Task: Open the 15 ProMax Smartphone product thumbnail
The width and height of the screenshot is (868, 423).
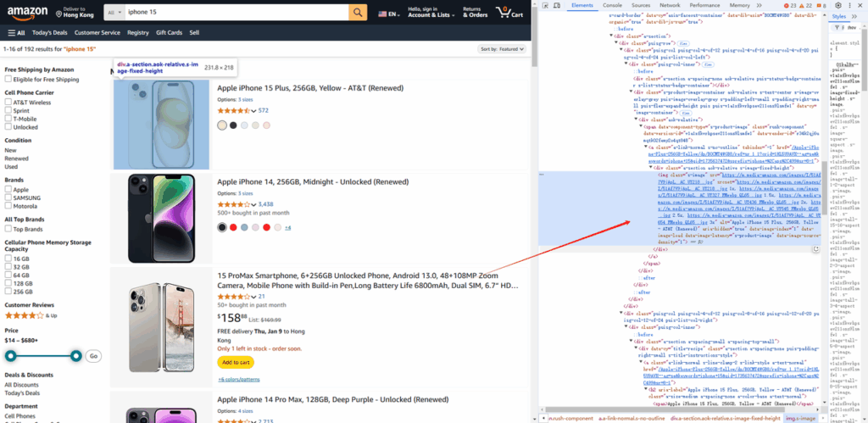Action: pos(161,327)
